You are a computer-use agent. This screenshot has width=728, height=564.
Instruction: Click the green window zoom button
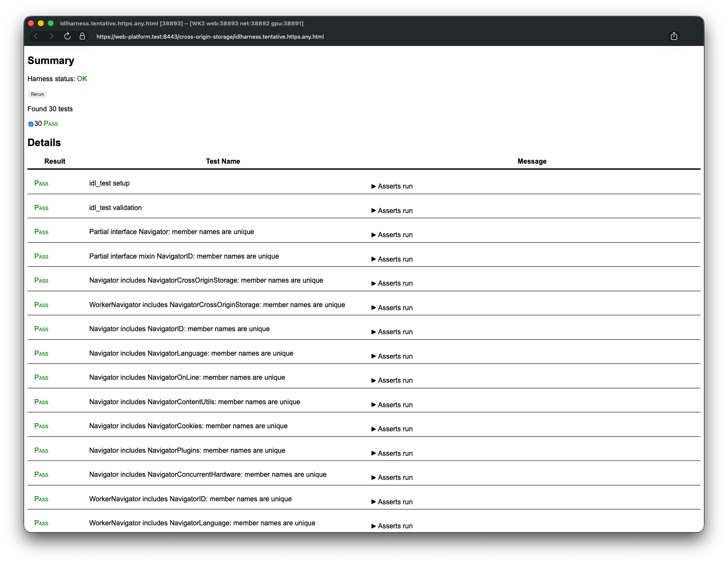click(x=51, y=23)
